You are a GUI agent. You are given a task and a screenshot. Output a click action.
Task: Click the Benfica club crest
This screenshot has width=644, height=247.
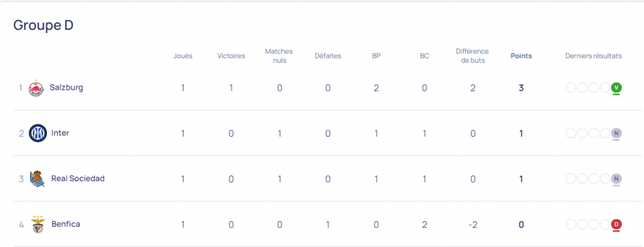(x=37, y=224)
